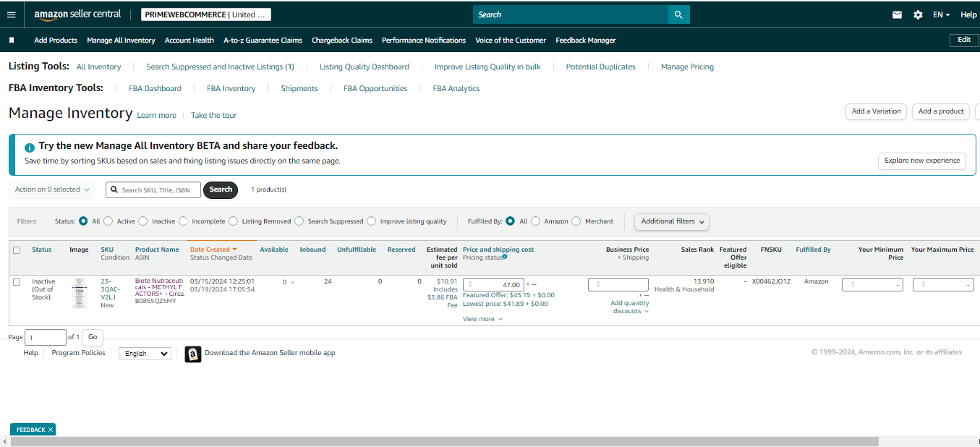Open the mail messages icon
980x447 pixels.
(898, 14)
